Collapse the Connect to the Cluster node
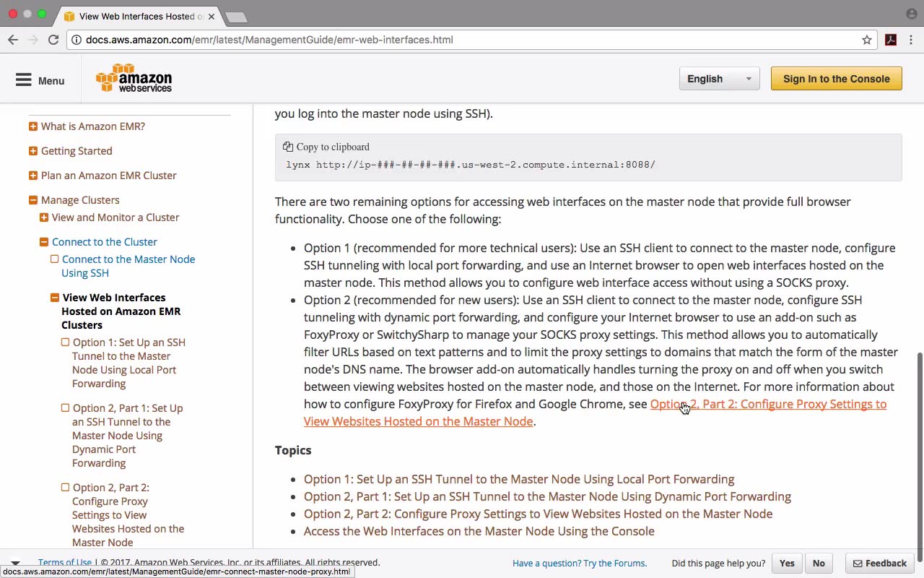Image resolution: width=924 pixels, height=578 pixels. [x=44, y=242]
